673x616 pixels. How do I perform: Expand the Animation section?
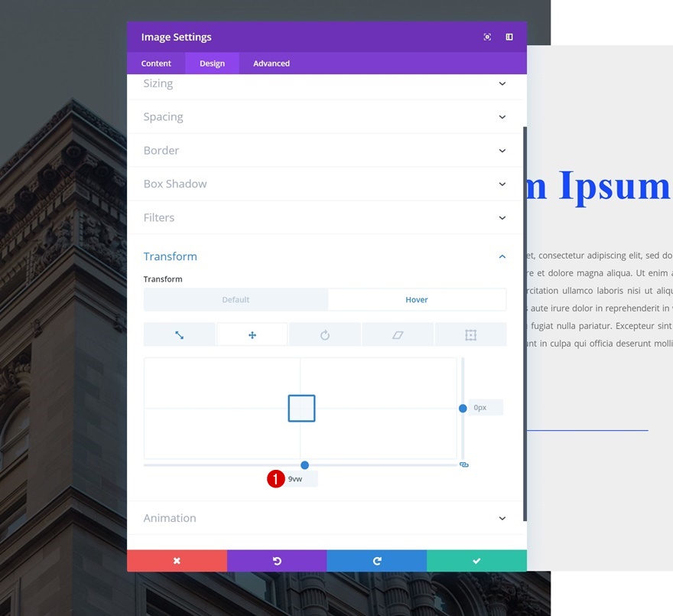pos(325,518)
